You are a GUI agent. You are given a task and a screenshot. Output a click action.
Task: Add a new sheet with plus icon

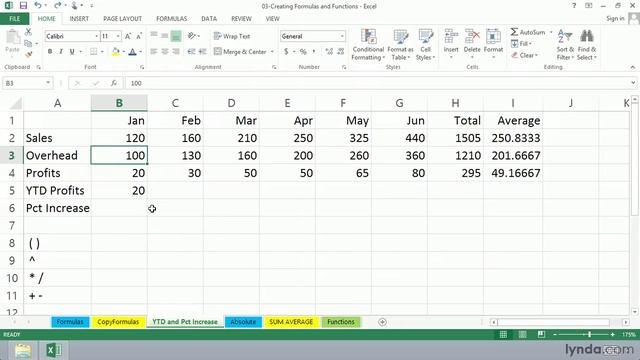(382, 322)
